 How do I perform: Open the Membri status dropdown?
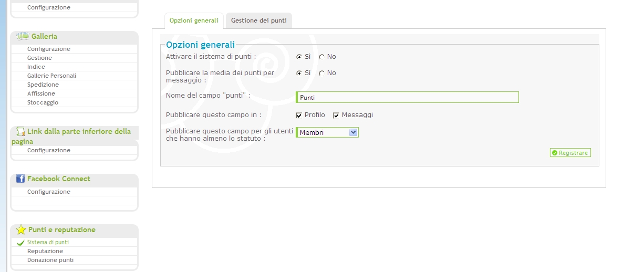[327, 132]
